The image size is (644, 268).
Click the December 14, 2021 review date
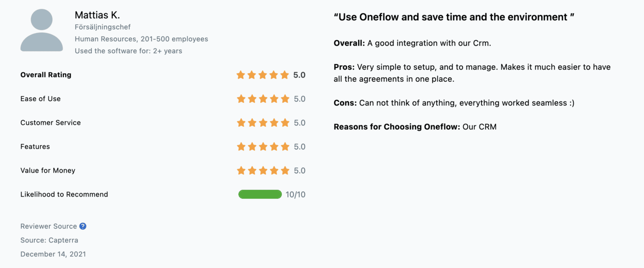pos(53,254)
